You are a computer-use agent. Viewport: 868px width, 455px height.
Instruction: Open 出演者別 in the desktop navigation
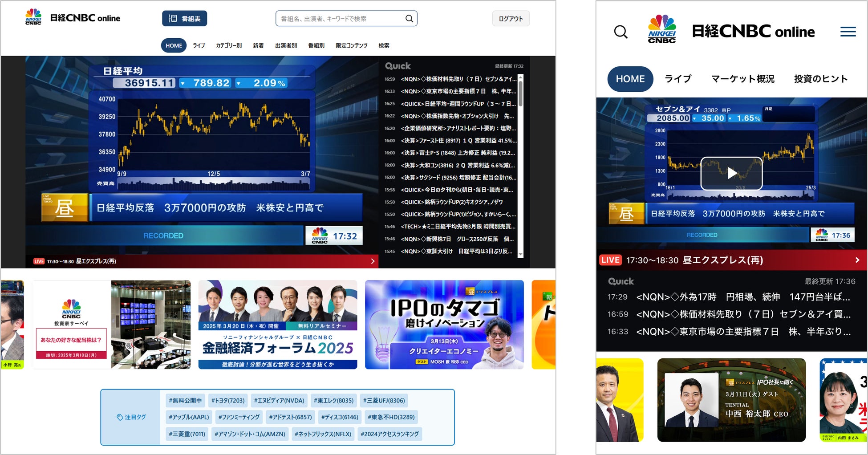pos(286,45)
